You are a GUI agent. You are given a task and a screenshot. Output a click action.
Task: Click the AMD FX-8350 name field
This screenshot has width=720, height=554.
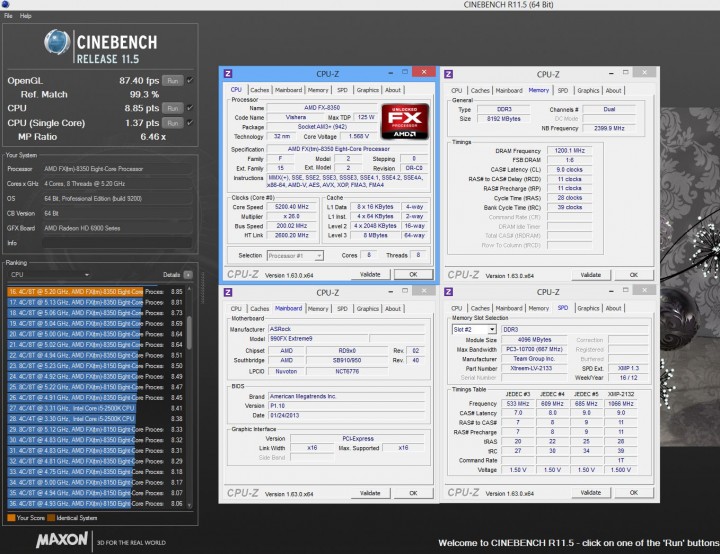click(322, 107)
